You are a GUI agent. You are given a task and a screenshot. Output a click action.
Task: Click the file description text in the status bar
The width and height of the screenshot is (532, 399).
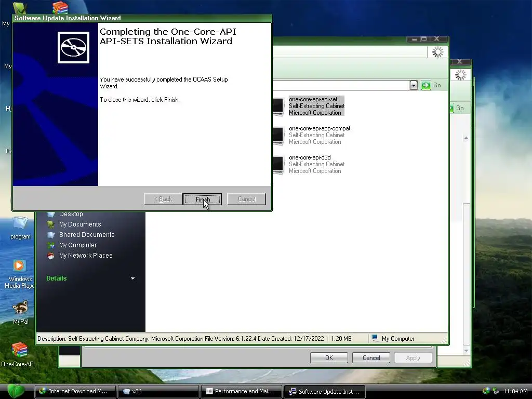(x=182, y=339)
